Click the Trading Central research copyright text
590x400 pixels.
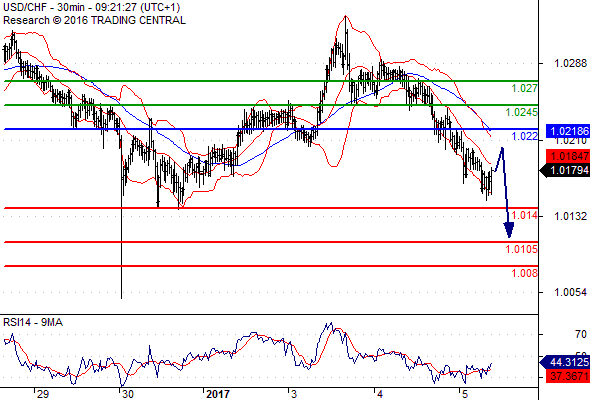coord(94,20)
